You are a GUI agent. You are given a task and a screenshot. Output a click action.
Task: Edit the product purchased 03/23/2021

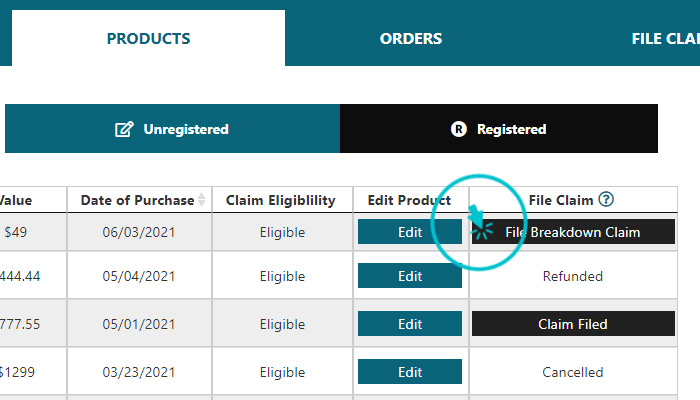pyautogui.click(x=410, y=372)
